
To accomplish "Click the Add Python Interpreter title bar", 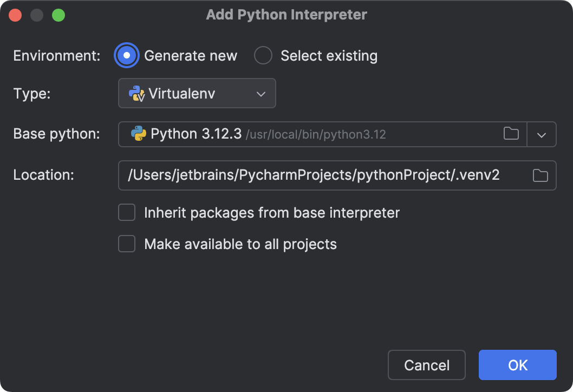I will point(286,15).
